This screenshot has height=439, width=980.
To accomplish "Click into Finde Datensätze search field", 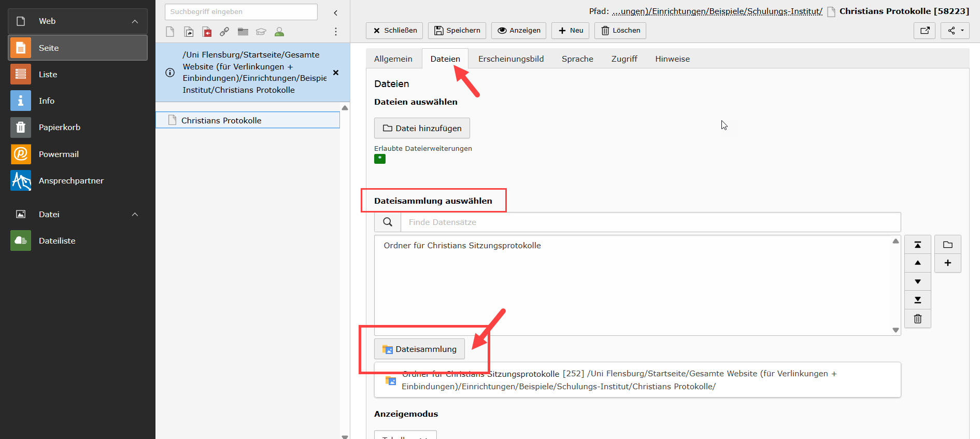I will pos(650,222).
